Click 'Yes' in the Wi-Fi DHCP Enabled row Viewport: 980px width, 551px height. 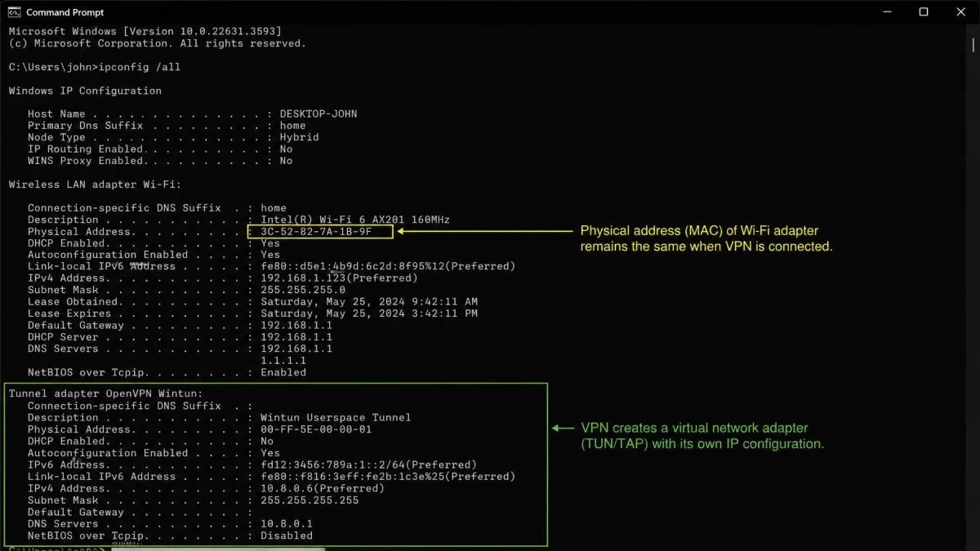270,243
